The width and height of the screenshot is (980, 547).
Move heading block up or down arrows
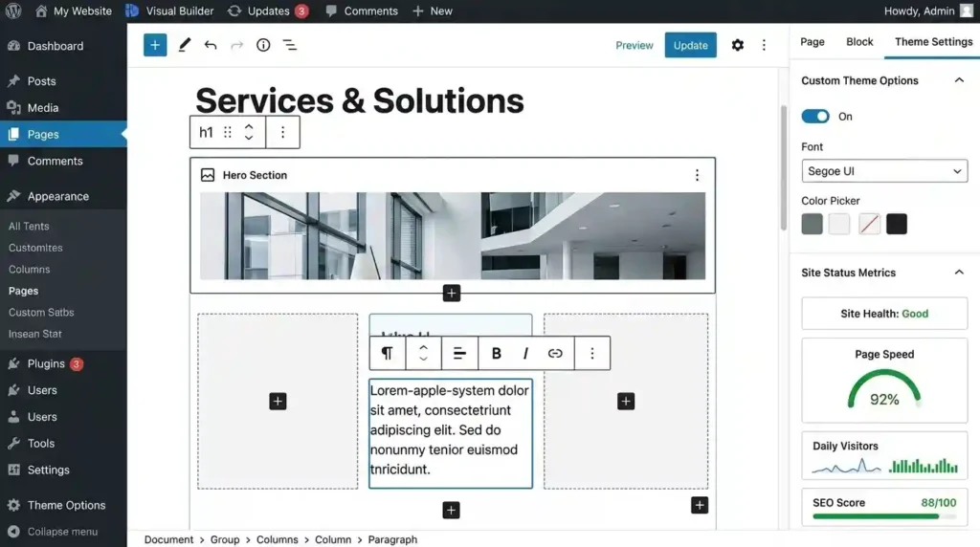point(249,132)
